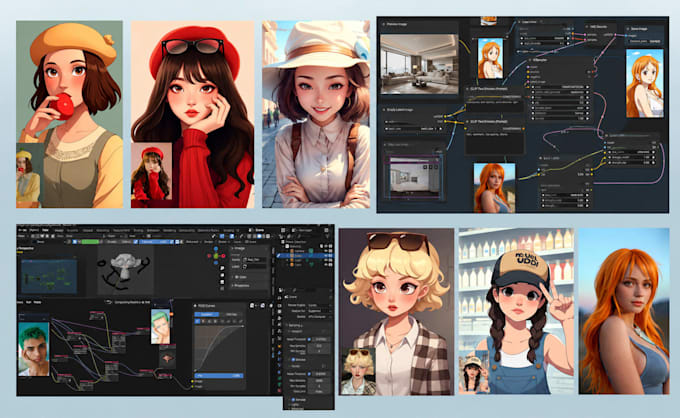Toggle the Render Denoise checkbox at panel bottom
Viewport: 680px width, 418px height.
[293, 400]
